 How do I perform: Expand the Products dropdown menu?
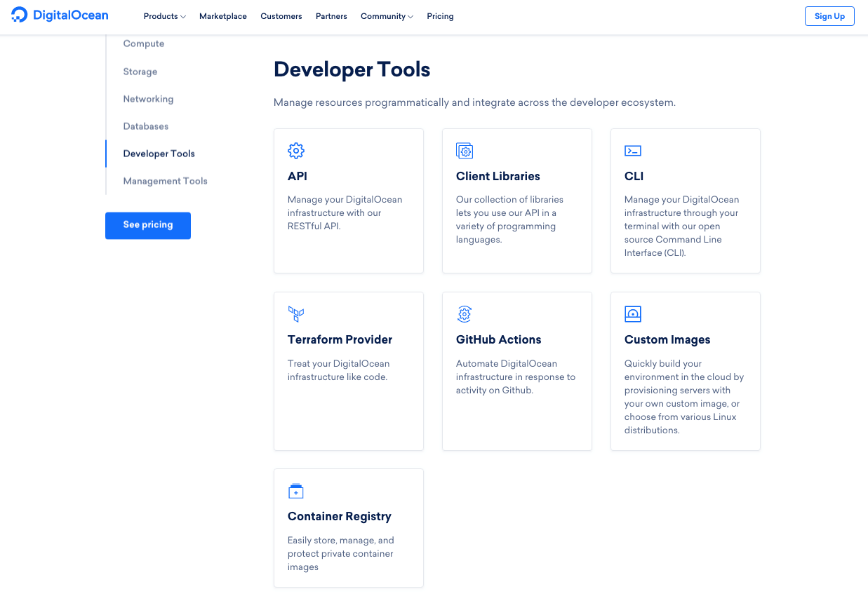(x=165, y=16)
